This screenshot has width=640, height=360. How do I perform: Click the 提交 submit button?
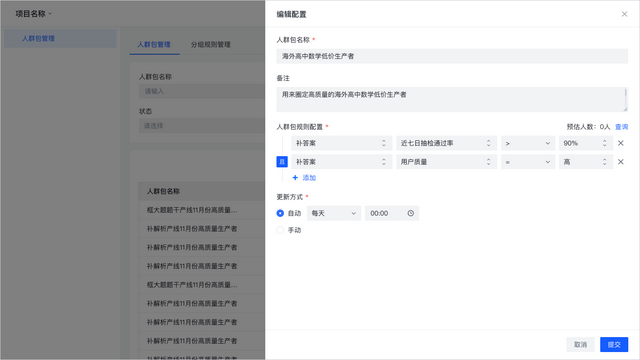coord(614,344)
